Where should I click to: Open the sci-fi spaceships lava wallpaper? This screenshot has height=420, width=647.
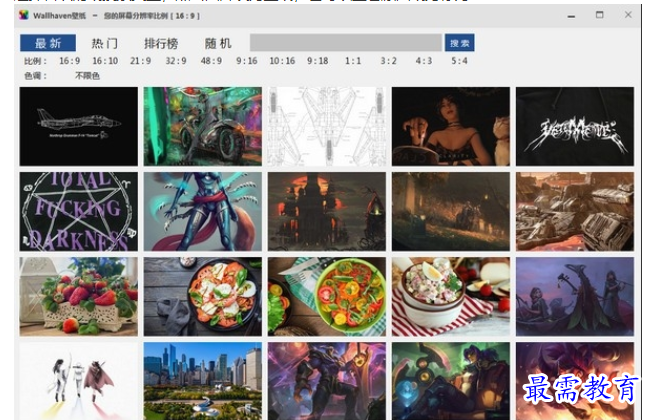(x=575, y=211)
